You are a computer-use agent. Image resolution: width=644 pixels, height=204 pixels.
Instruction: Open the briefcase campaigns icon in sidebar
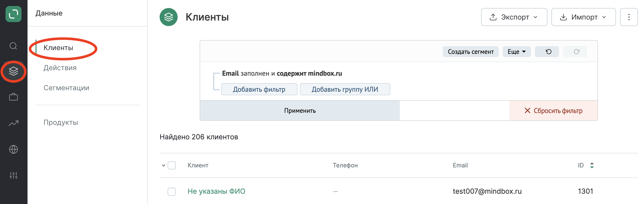point(14,97)
